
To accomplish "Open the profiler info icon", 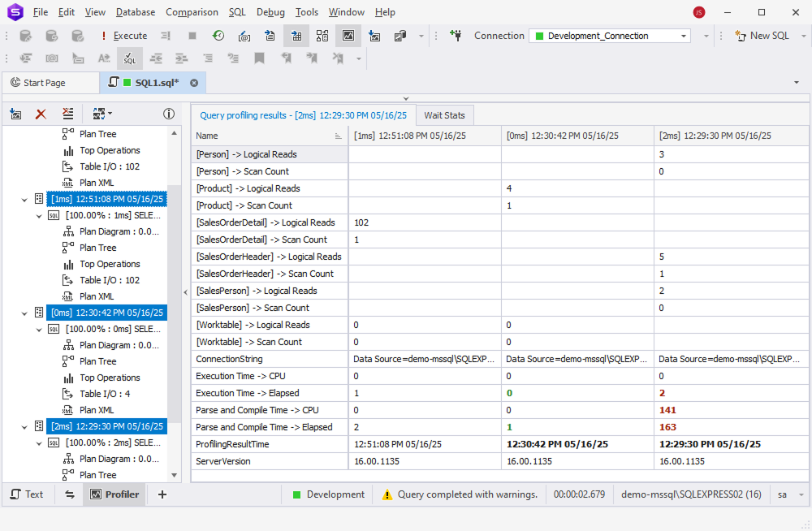I will 169,114.
